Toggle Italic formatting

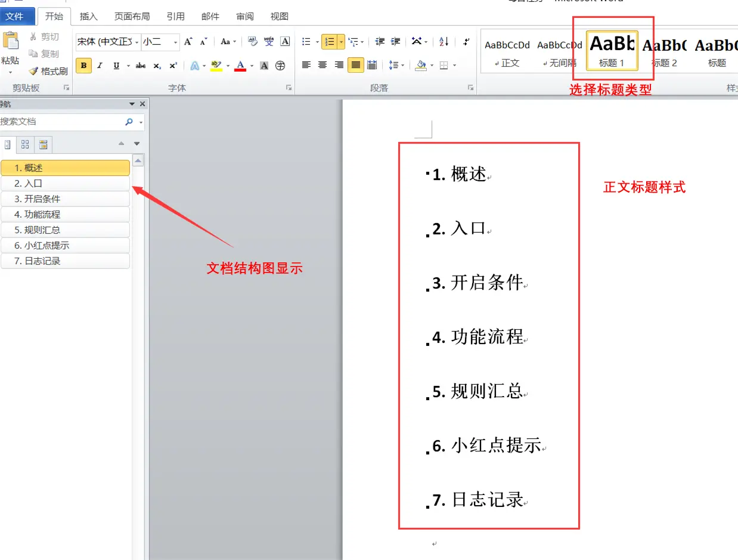pyautogui.click(x=100, y=66)
